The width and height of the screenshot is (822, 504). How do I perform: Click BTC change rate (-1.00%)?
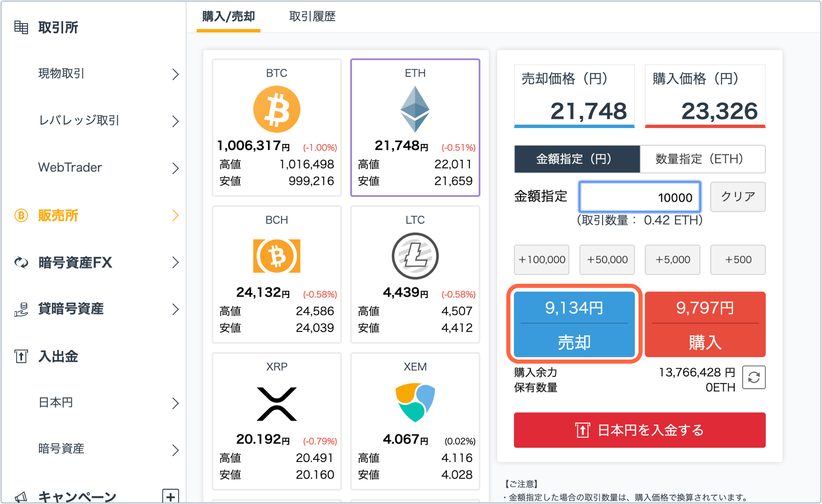320,148
